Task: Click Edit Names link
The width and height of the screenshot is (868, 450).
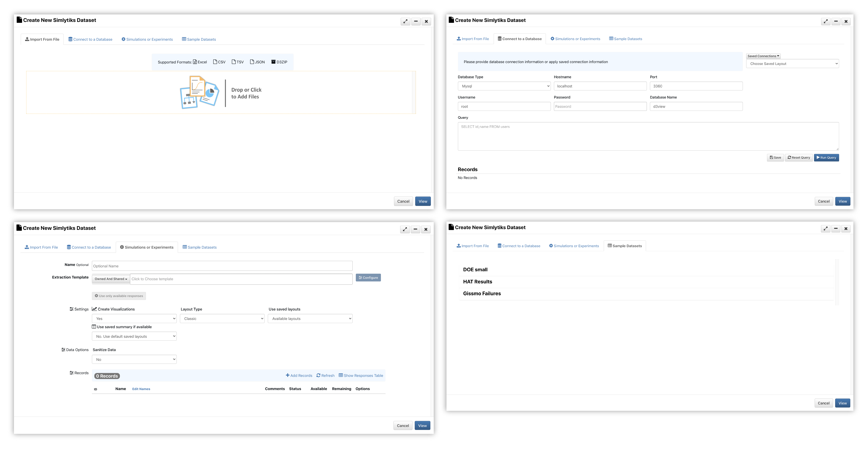Action: (141, 389)
